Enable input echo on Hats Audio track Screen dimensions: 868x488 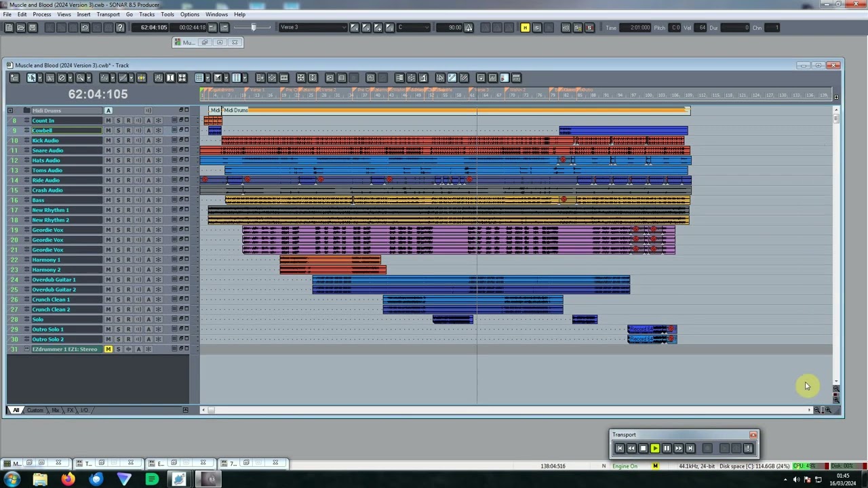click(x=138, y=161)
